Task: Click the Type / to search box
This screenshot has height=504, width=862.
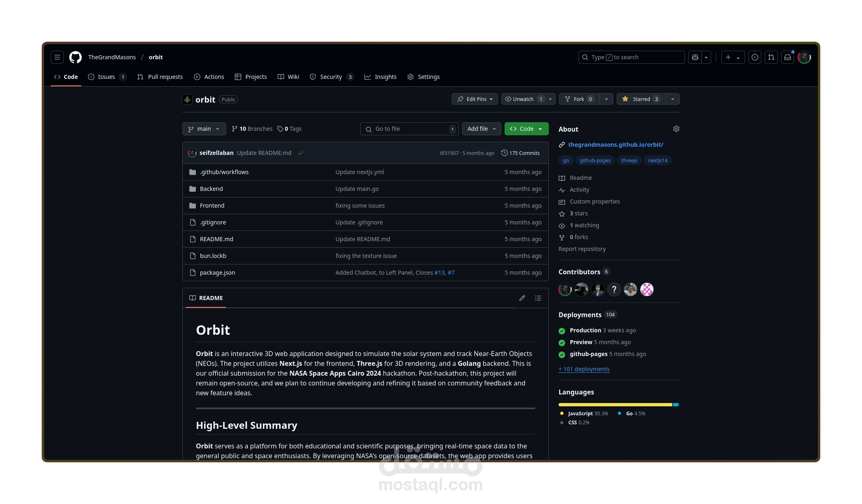Action: (x=631, y=57)
